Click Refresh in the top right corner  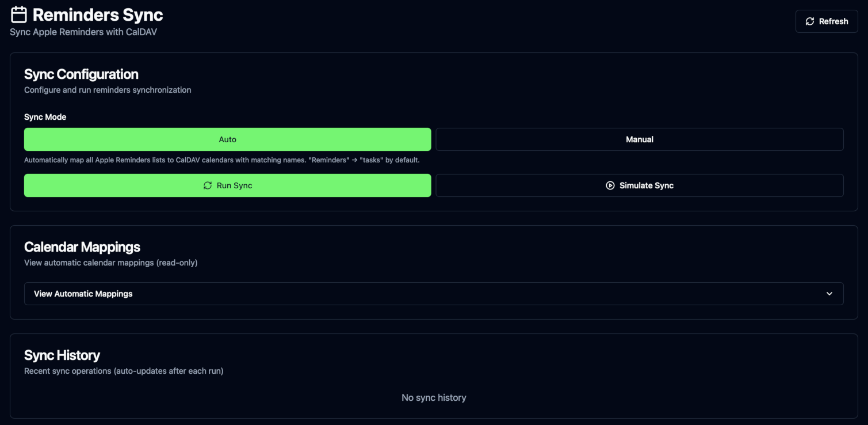click(827, 21)
